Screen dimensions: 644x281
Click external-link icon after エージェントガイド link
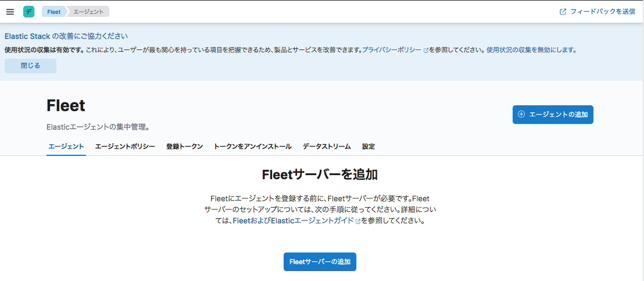tap(358, 221)
